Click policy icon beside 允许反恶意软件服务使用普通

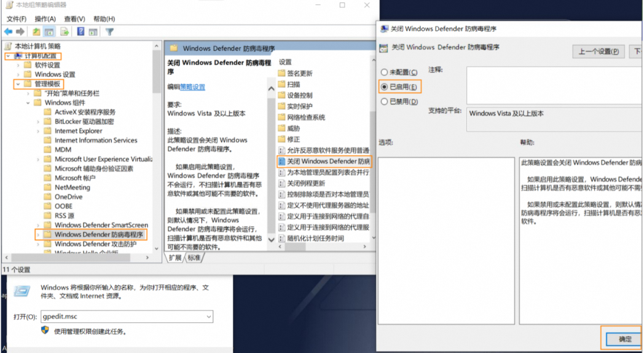(281, 151)
